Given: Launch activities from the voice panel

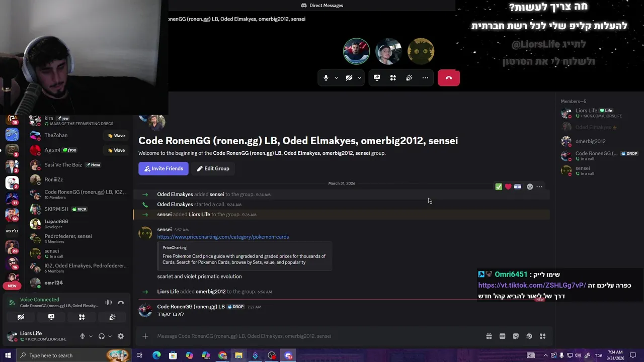Looking at the screenshot, I should tap(82, 317).
